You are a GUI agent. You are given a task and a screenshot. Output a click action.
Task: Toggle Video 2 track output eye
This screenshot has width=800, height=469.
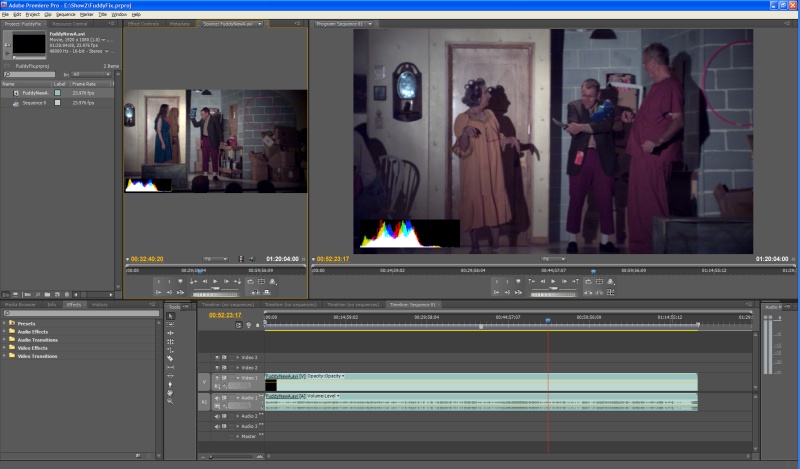[217, 368]
